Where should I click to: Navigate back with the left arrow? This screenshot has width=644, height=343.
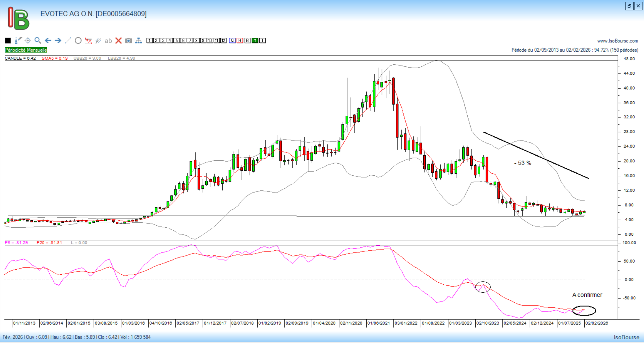(x=48, y=41)
